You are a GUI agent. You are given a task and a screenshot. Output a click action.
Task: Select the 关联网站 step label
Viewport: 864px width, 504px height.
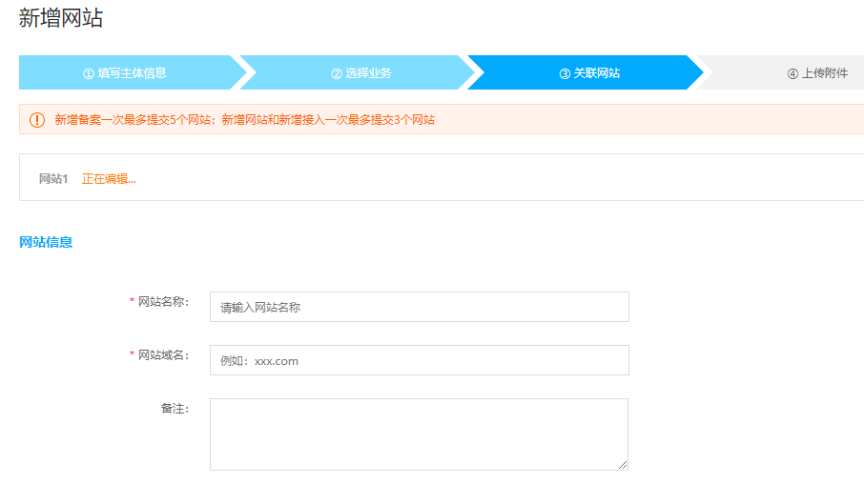[x=596, y=73]
